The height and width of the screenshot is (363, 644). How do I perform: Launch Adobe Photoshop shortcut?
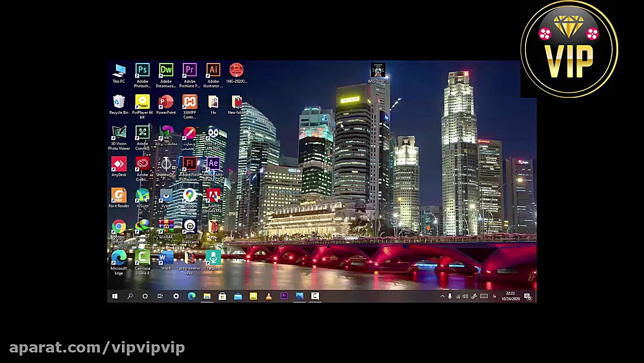pyautogui.click(x=143, y=75)
